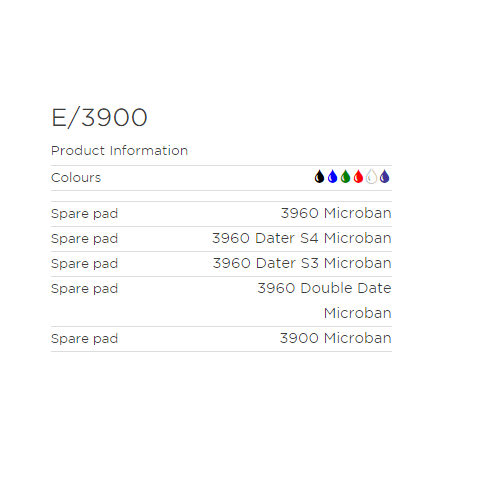Click Spare pad label beside Double Date
The height and width of the screenshot is (498, 500).
[x=85, y=289]
